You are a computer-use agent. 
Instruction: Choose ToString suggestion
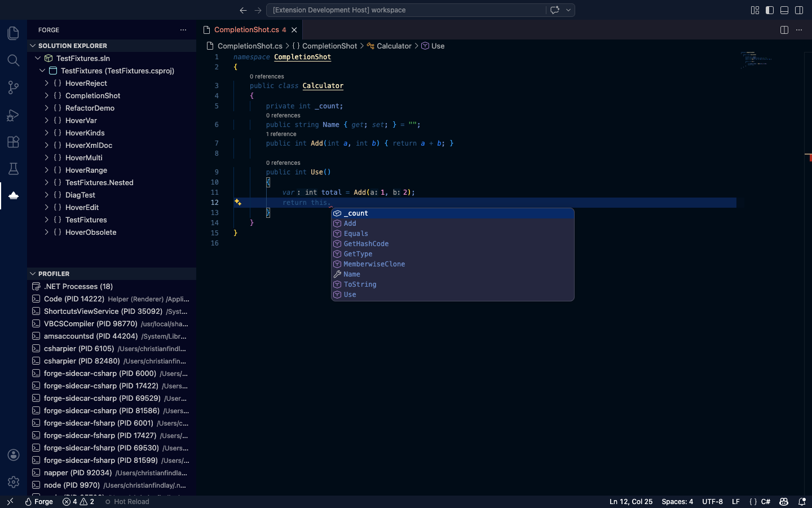452,284
